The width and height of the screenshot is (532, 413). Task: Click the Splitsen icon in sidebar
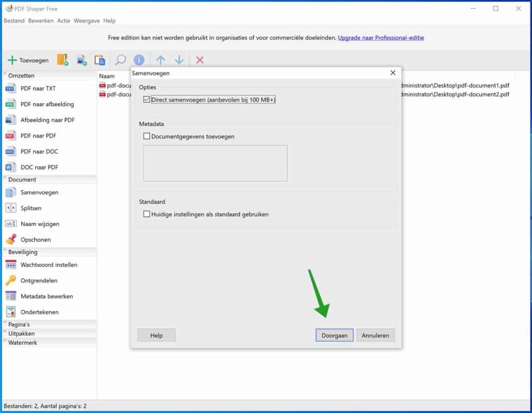tap(10, 208)
